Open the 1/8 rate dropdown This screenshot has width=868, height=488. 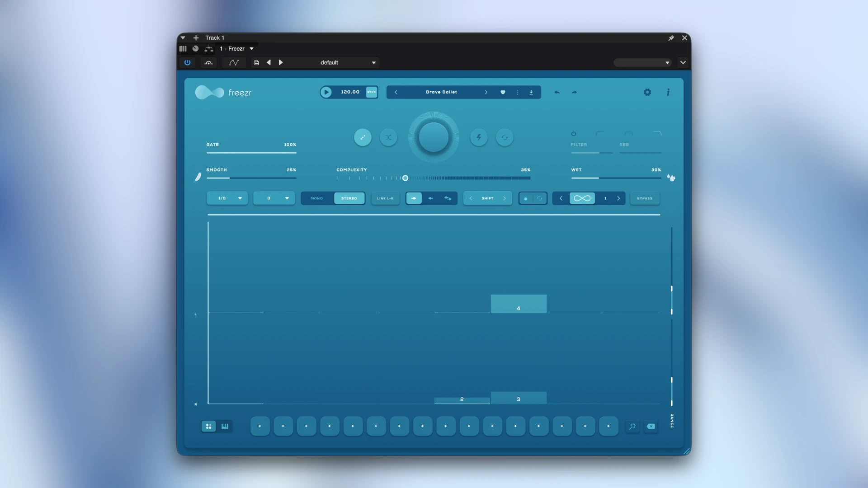point(227,198)
